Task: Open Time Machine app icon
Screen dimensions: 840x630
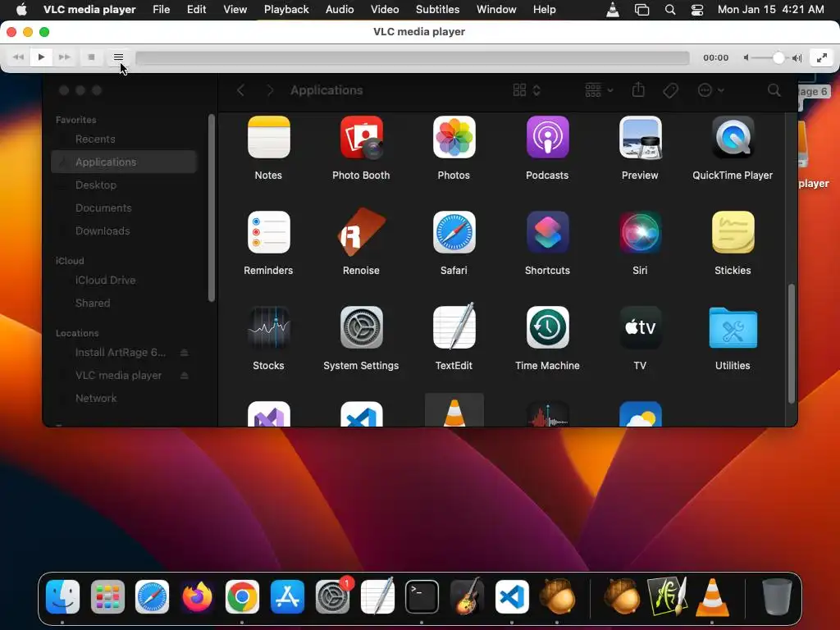Action: pos(547,327)
